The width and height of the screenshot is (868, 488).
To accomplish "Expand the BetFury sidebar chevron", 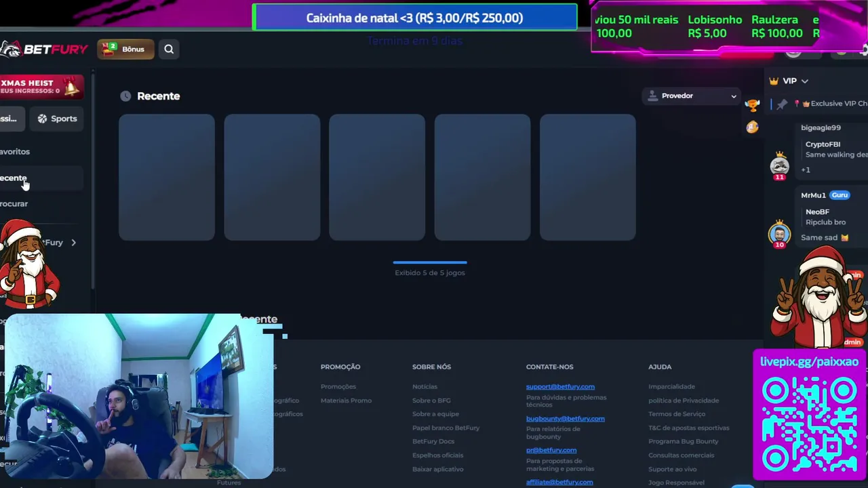I will click(x=73, y=243).
